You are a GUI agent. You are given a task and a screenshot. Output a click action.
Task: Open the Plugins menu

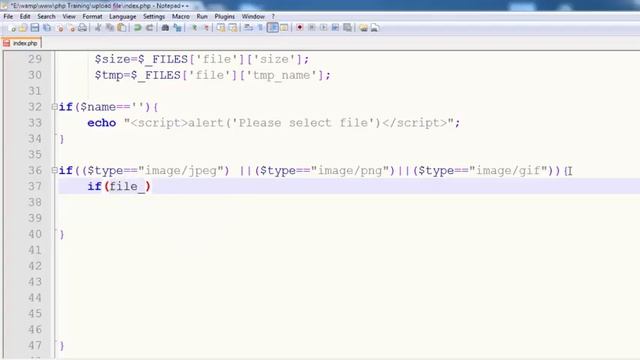[224, 16]
